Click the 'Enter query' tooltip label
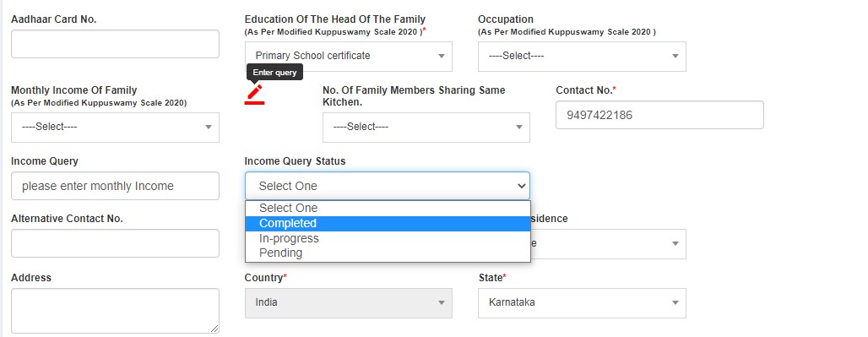 (274, 73)
